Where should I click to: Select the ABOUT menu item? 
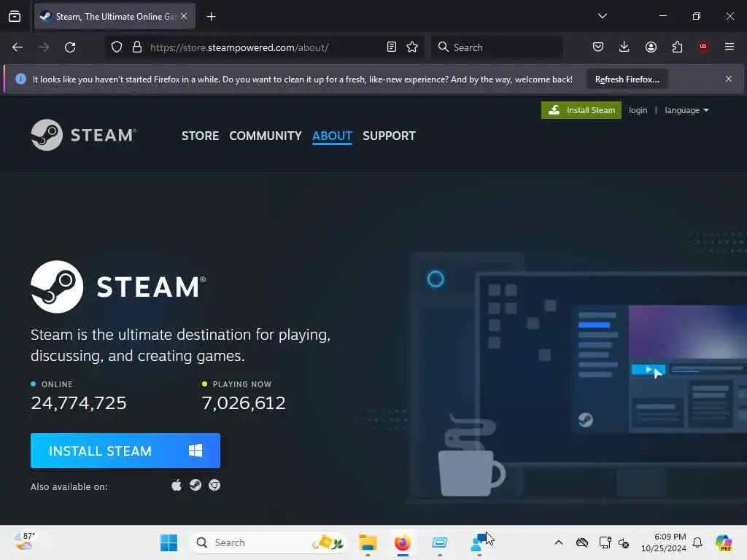point(332,136)
